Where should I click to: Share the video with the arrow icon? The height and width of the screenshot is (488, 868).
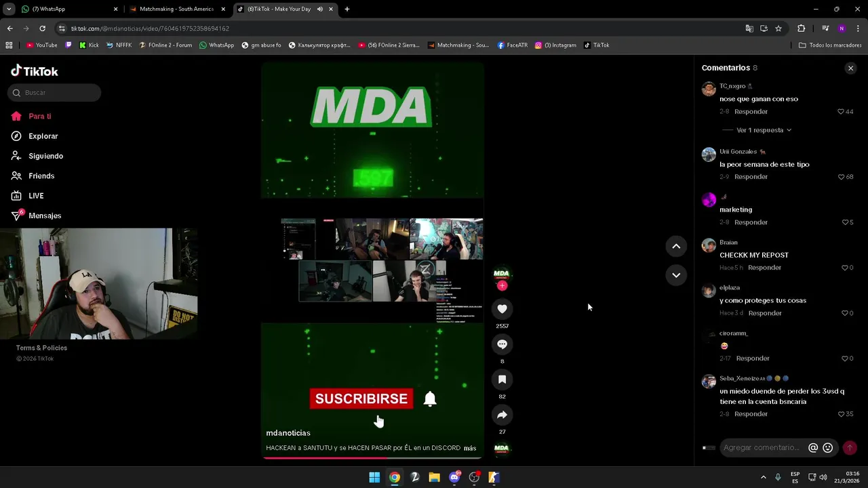tap(502, 415)
